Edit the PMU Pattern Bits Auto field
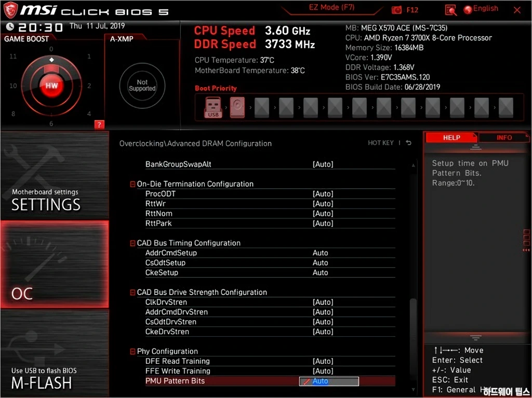532x398 pixels. tap(329, 381)
